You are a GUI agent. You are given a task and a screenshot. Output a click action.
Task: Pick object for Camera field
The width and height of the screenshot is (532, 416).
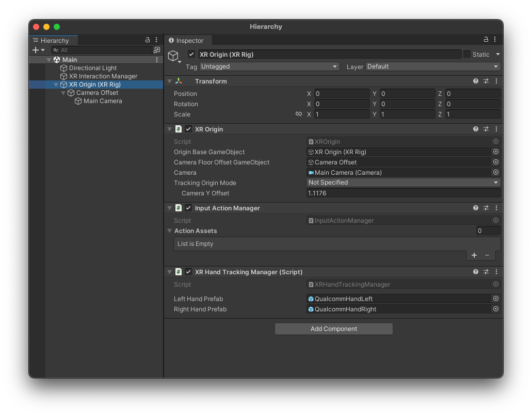(496, 172)
